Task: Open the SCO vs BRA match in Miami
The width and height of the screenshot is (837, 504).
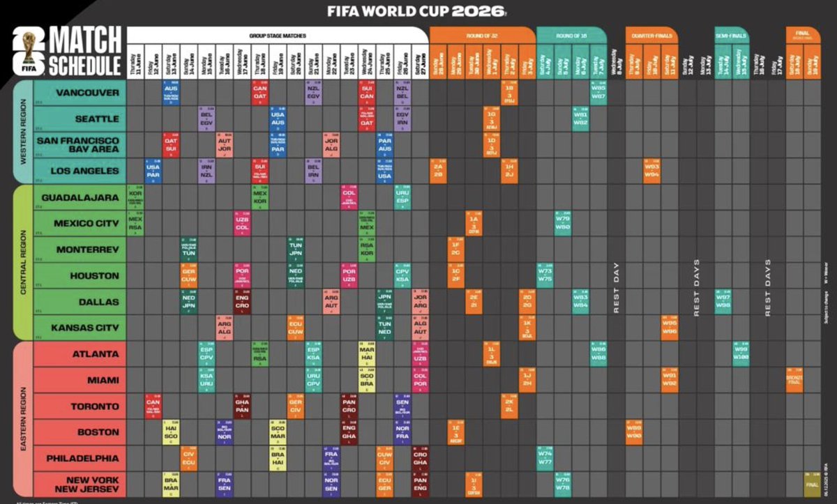Action: pos(366,381)
